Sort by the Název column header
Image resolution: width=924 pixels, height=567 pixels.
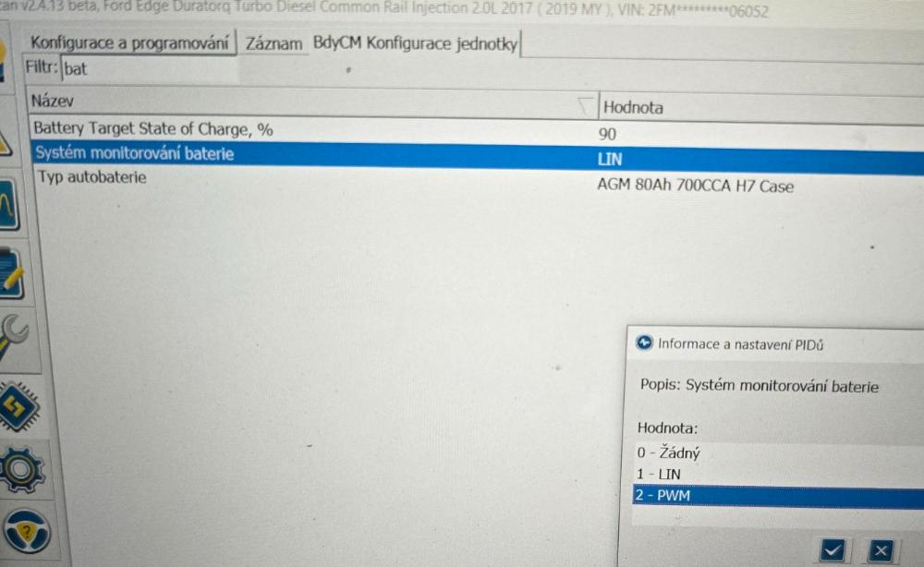pyautogui.click(x=277, y=100)
